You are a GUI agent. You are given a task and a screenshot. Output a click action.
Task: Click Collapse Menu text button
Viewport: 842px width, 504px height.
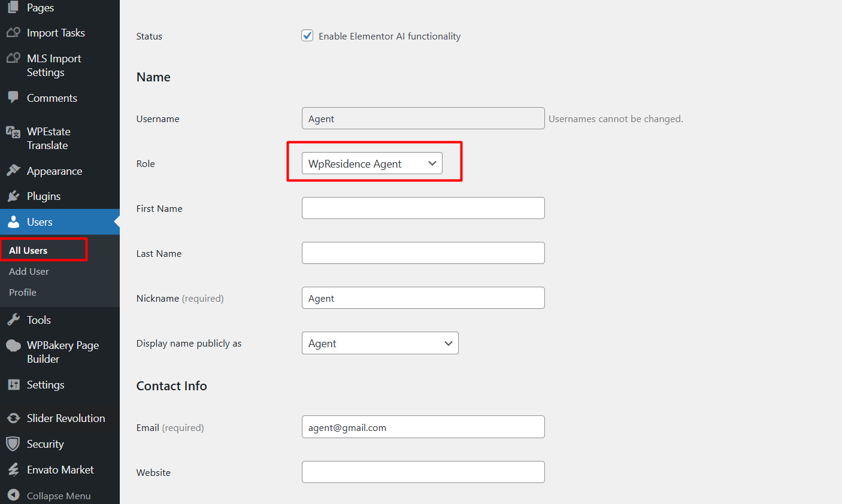(59, 496)
